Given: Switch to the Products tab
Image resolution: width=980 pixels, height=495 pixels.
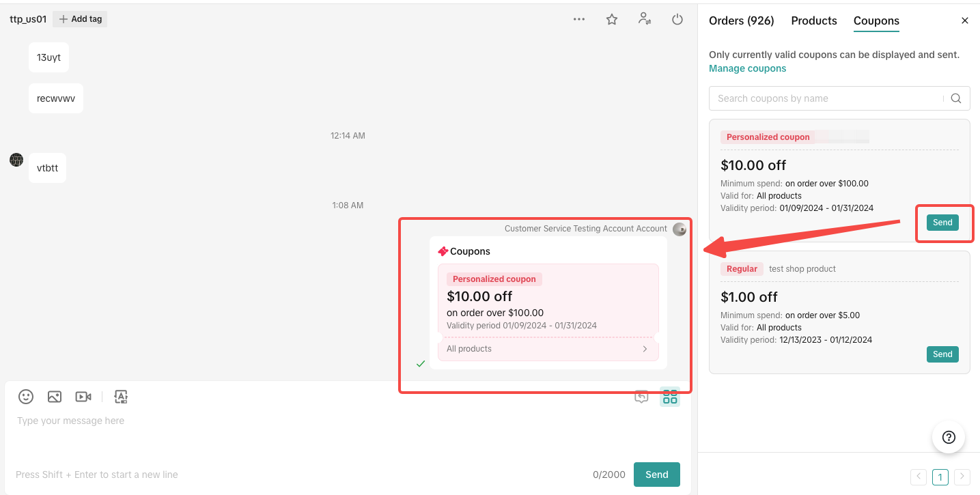Looking at the screenshot, I should click(813, 20).
